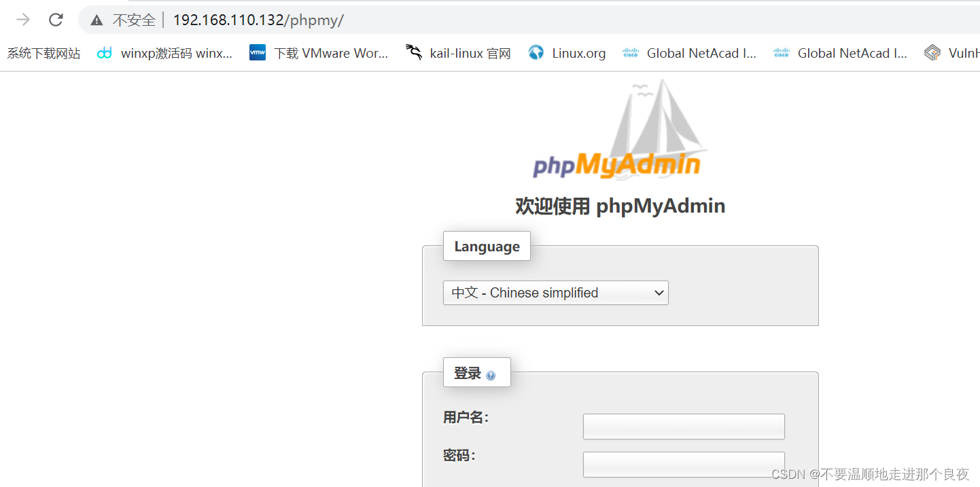Screen dimensions: 980x487
Task: Click the winxp bookmark's cyan favicon
Action: coord(104,53)
